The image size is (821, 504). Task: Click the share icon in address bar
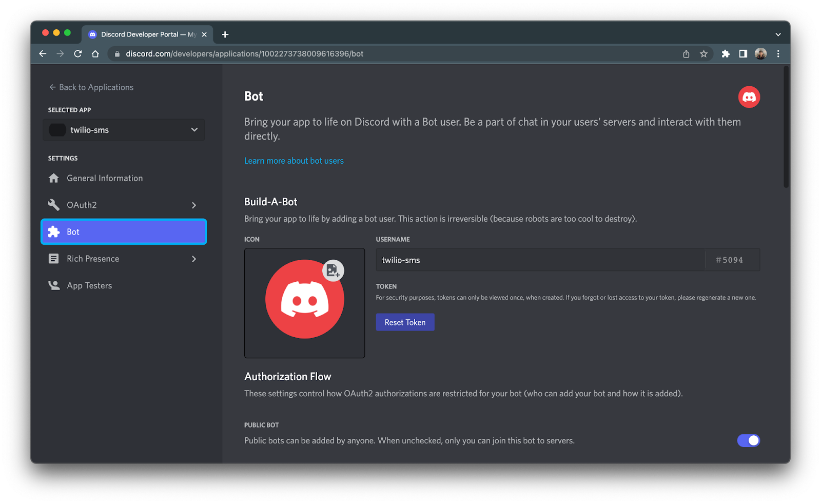tap(686, 54)
